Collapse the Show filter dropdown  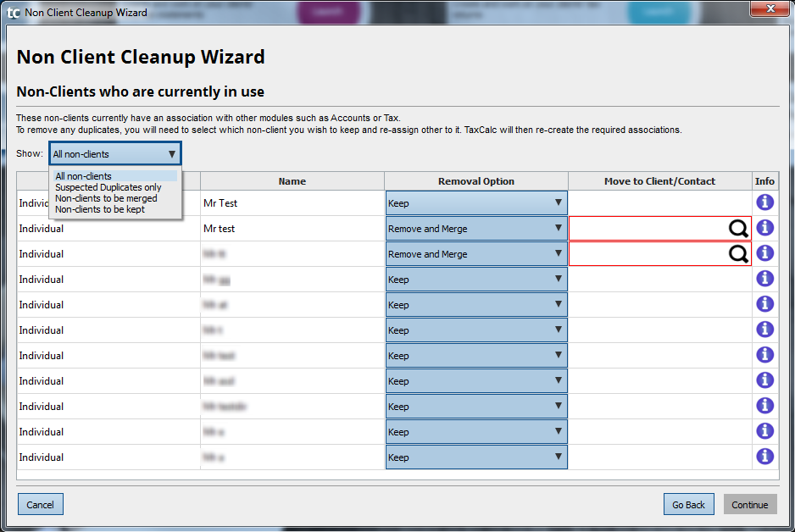[172, 154]
